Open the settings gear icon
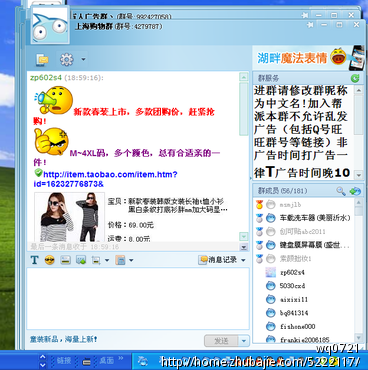The width and height of the screenshot is (368, 370). pyautogui.click(x=66, y=60)
